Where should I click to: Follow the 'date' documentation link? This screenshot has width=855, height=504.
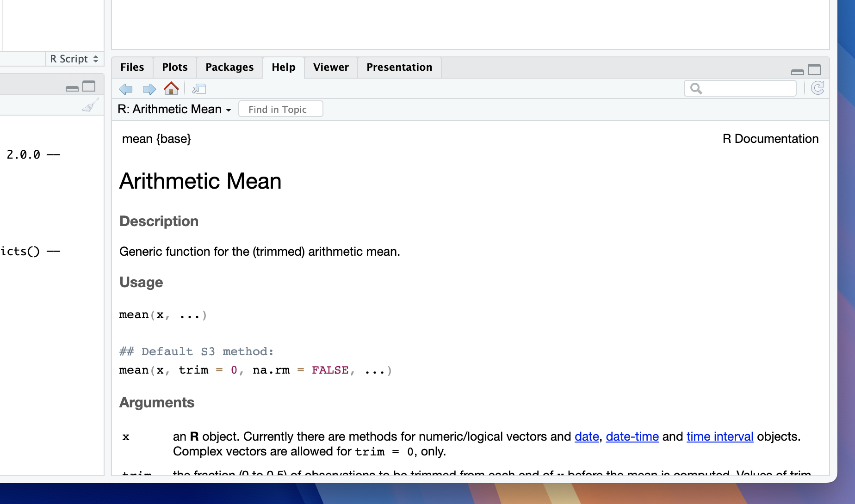click(587, 436)
